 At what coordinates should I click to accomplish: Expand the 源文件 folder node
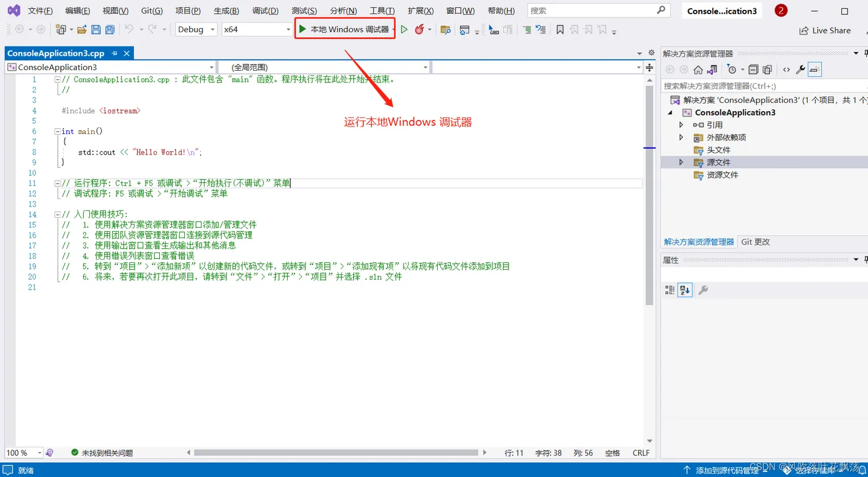pyautogui.click(x=681, y=162)
